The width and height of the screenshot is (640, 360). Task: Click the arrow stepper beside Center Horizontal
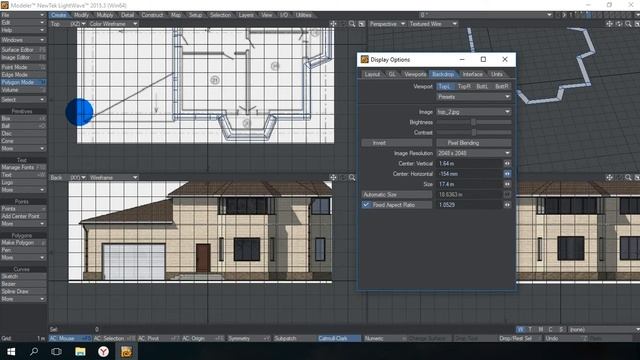(507, 174)
